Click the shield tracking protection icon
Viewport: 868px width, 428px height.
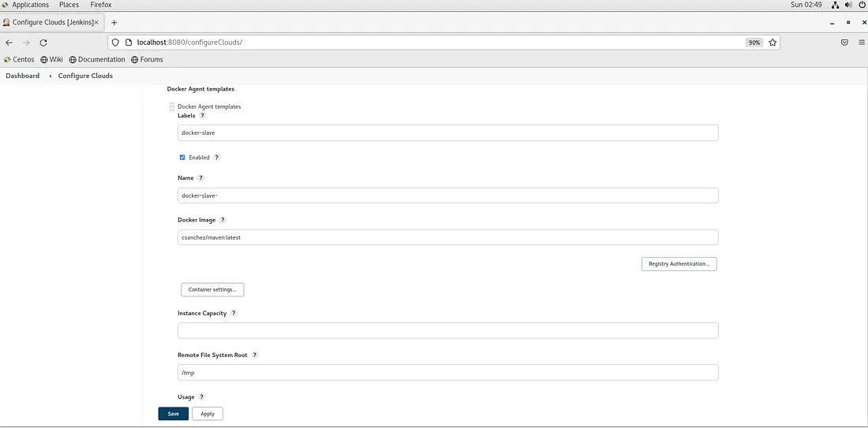pos(116,43)
